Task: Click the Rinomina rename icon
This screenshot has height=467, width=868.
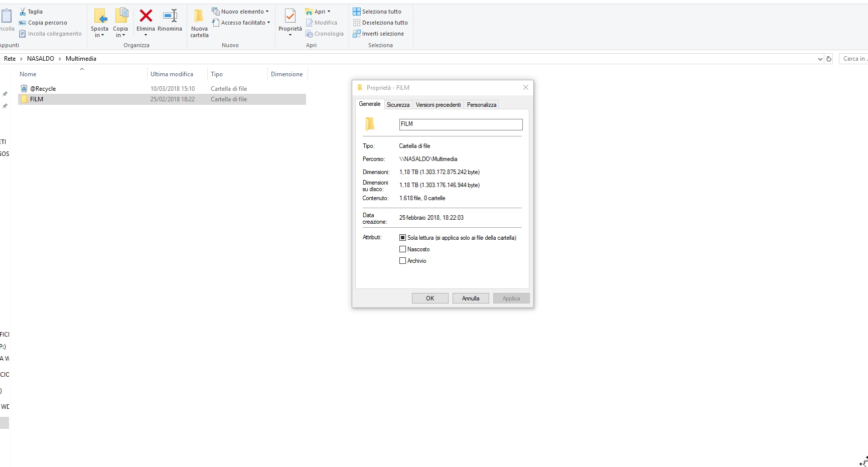Action: (x=170, y=17)
